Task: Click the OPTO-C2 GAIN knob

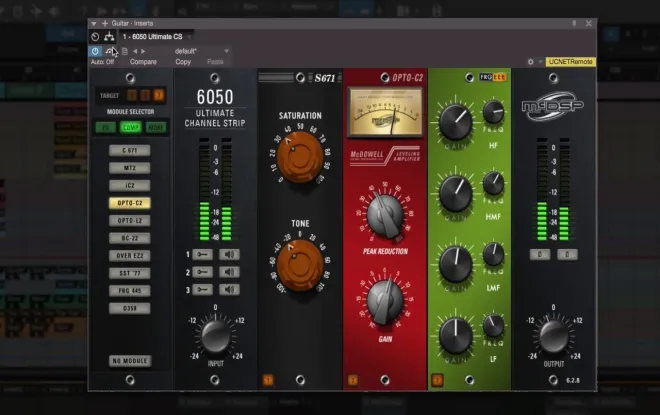Action: point(385,301)
